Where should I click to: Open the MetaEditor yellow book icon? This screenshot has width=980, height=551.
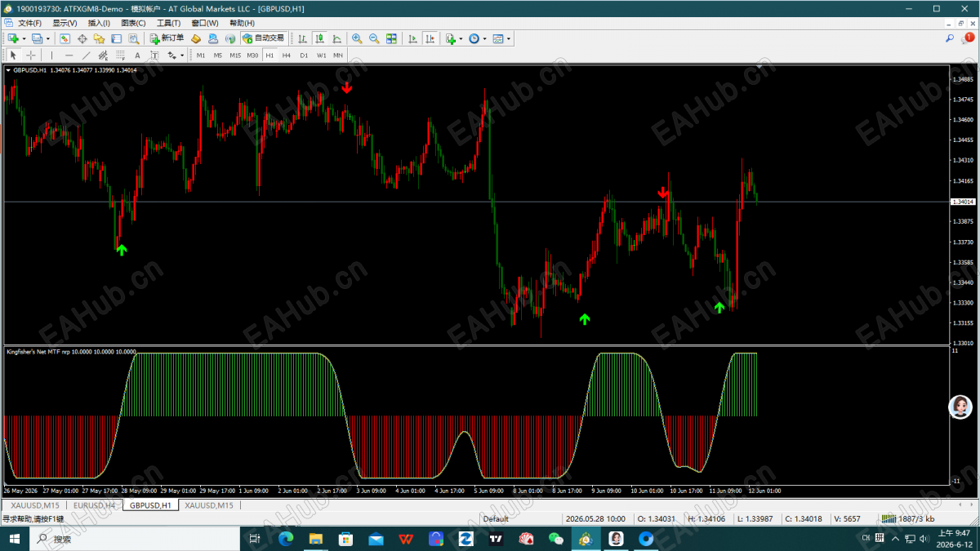[x=196, y=38]
